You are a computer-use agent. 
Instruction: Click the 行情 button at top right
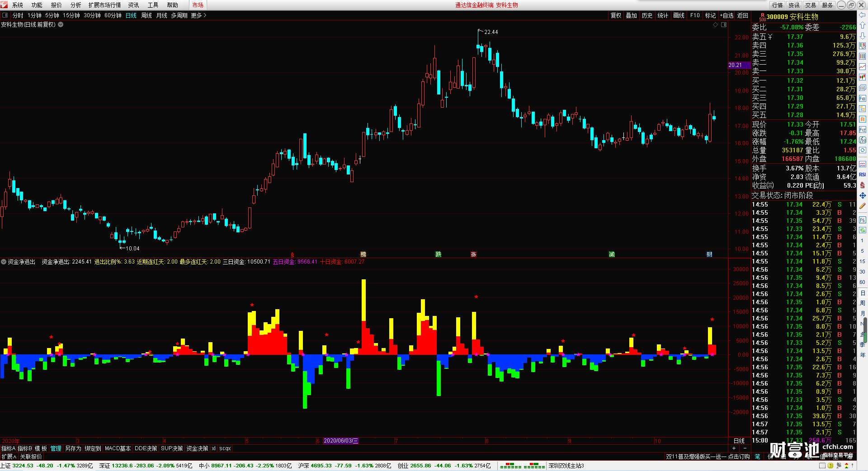click(778, 5)
